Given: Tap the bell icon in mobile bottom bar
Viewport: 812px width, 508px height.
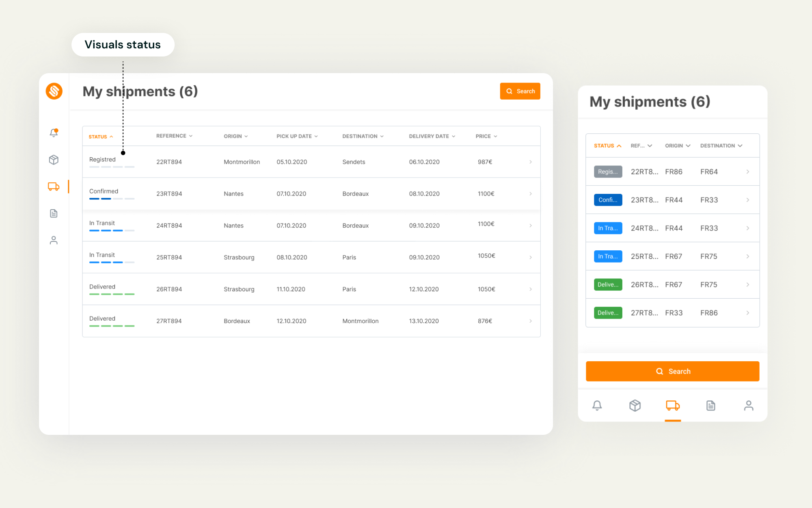Looking at the screenshot, I should click(x=597, y=406).
